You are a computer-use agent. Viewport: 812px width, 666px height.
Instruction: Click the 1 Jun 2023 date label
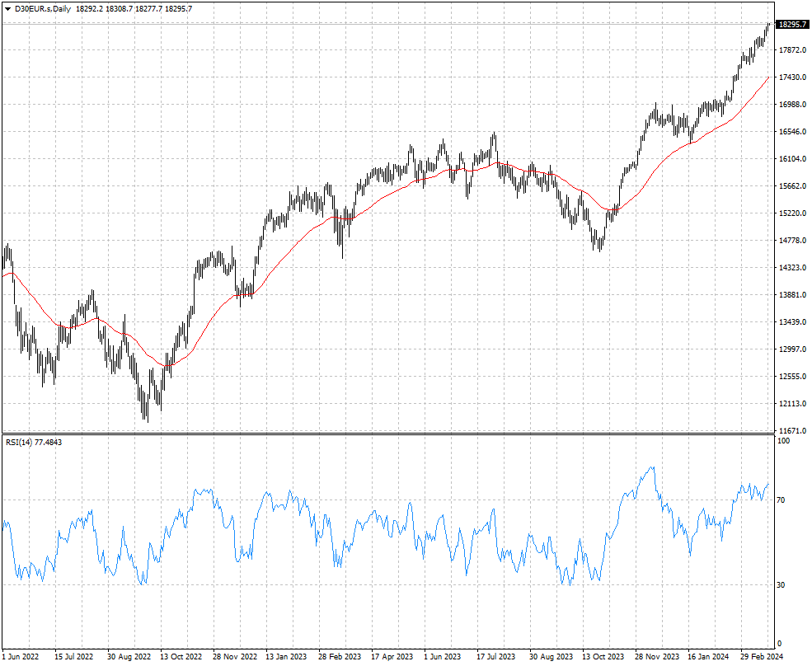442,657
